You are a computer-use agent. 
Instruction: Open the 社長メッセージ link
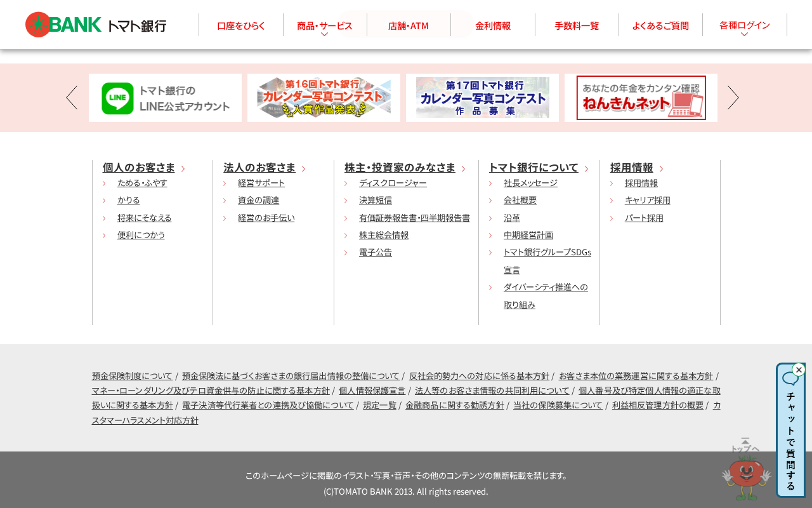(x=530, y=183)
